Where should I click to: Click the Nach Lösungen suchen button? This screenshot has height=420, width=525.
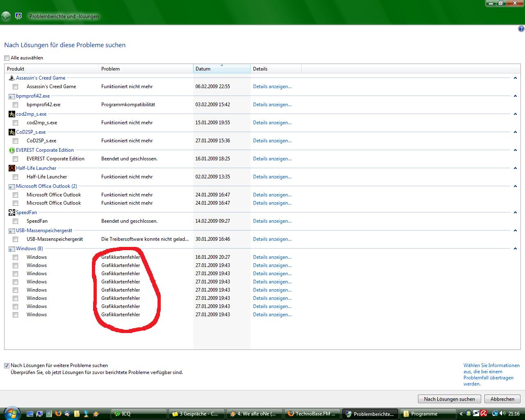[450, 399]
